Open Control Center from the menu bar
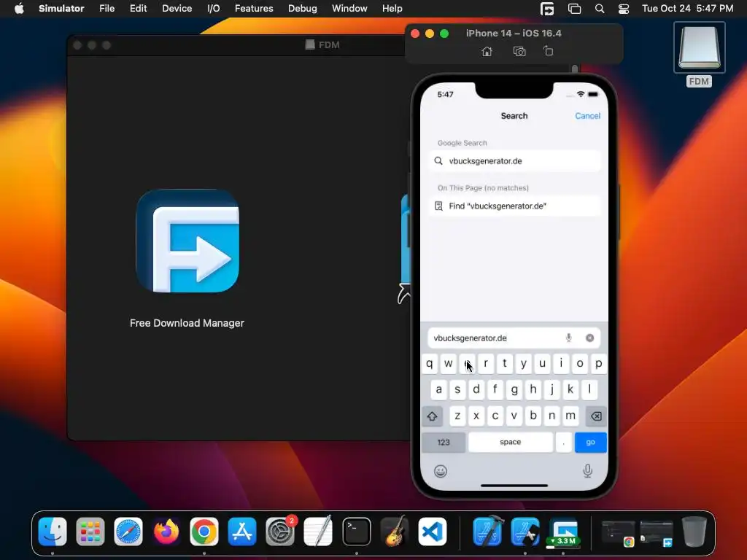The width and height of the screenshot is (747, 560). point(624,9)
